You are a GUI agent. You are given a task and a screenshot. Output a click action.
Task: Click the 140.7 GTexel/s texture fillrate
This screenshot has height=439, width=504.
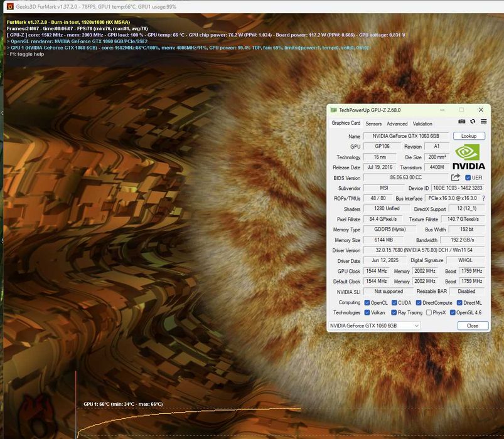[463, 219]
